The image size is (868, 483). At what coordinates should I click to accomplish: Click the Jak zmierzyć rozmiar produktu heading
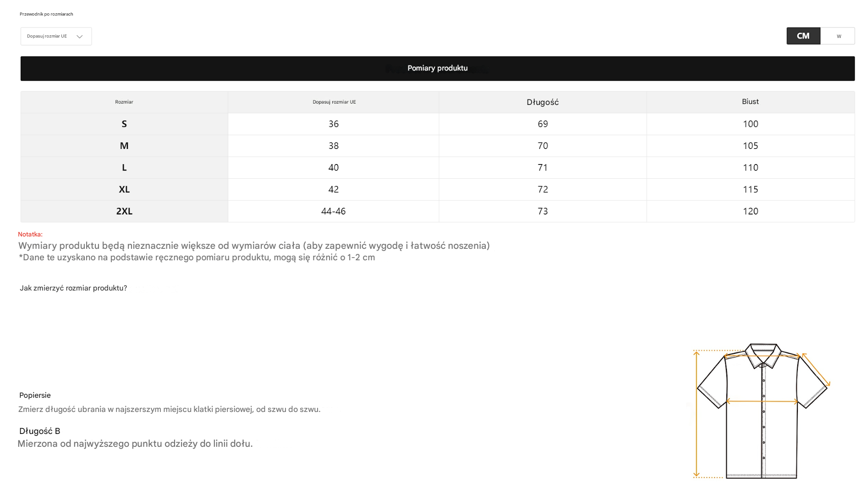[x=73, y=288]
